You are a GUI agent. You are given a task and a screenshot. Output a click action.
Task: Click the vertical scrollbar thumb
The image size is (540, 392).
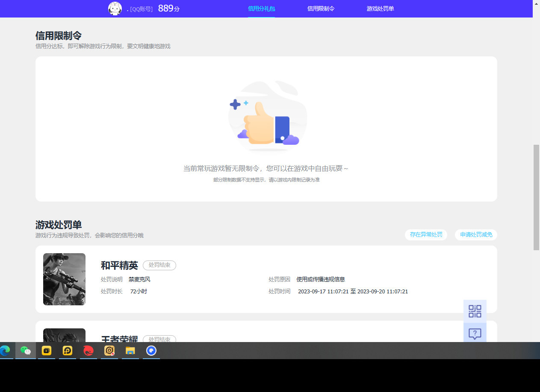537,197
